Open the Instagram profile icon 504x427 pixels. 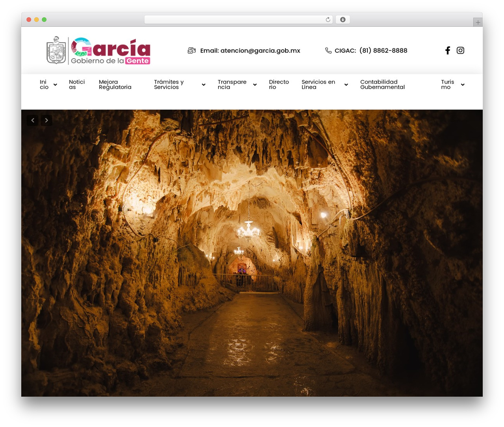pyautogui.click(x=460, y=50)
